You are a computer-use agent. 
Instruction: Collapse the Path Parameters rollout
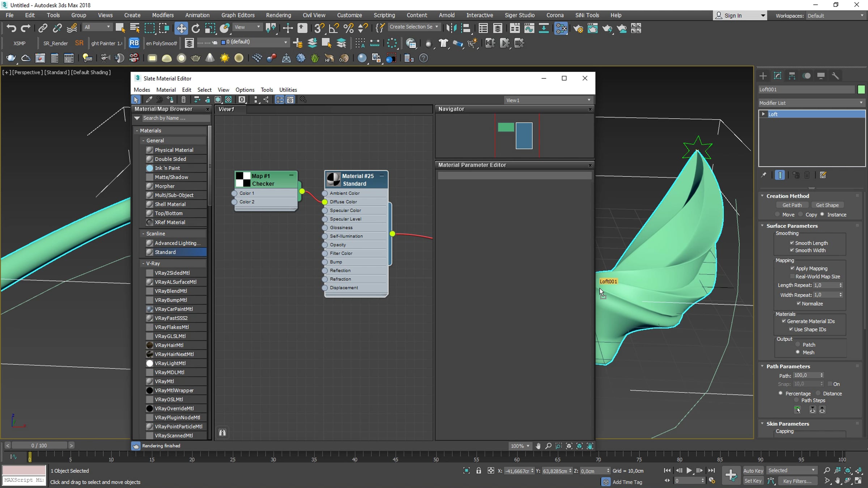point(762,366)
